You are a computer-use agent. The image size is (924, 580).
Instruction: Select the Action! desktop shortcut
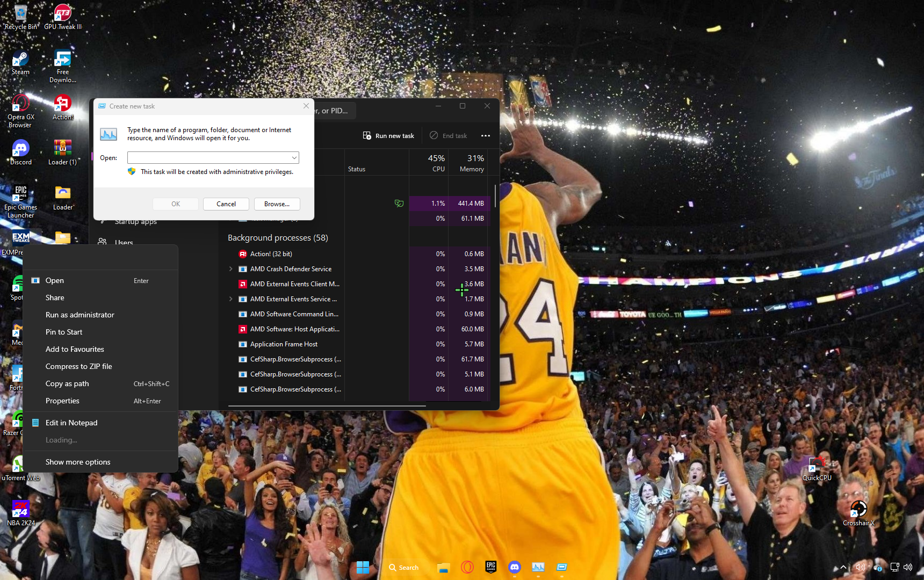63,107
